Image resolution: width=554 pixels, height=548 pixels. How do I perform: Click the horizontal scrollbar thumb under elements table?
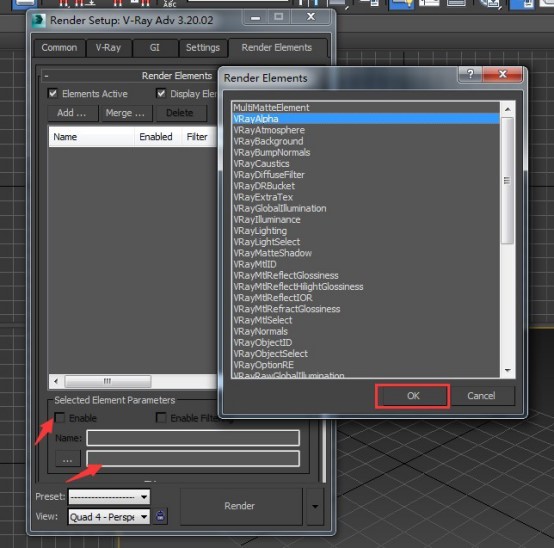(x=108, y=381)
